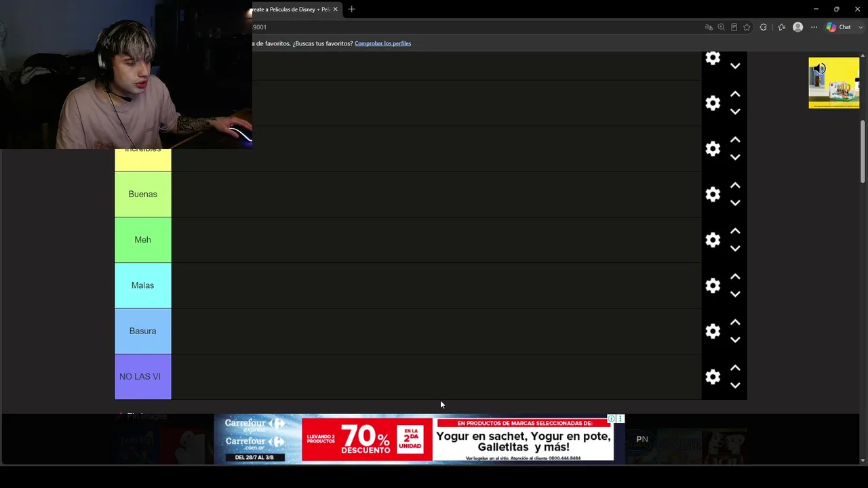The height and width of the screenshot is (488, 868).
Task: Open settings gear for the Malas tier
Action: click(x=713, y=285)
